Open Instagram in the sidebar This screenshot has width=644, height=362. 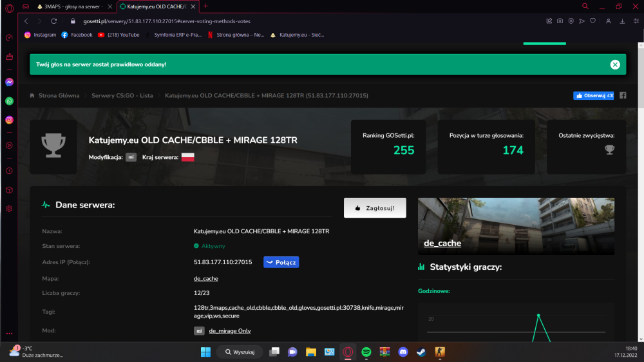tap(9, 120)
